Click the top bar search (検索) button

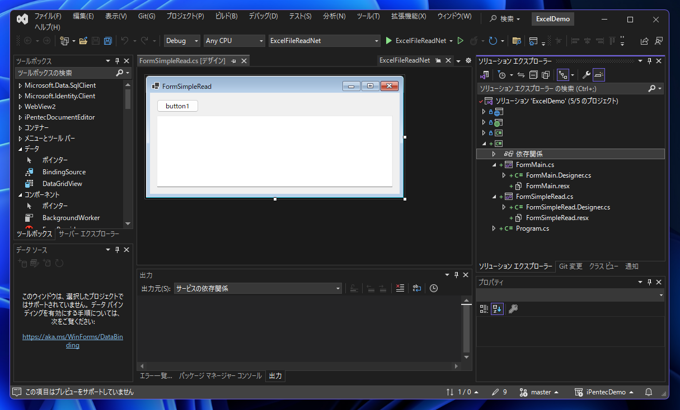pos(505,19)
